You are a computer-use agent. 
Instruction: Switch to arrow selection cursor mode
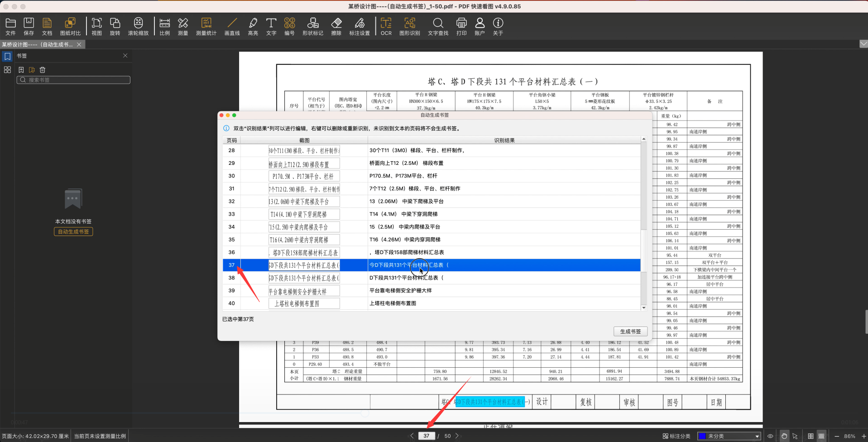click(795, 436)
